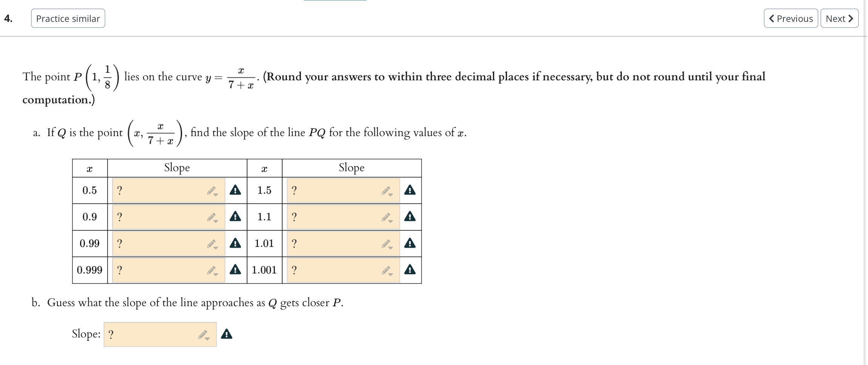Open the equation editor for part b slope field
Screen dimensions: 868x365
coord(202,334)
